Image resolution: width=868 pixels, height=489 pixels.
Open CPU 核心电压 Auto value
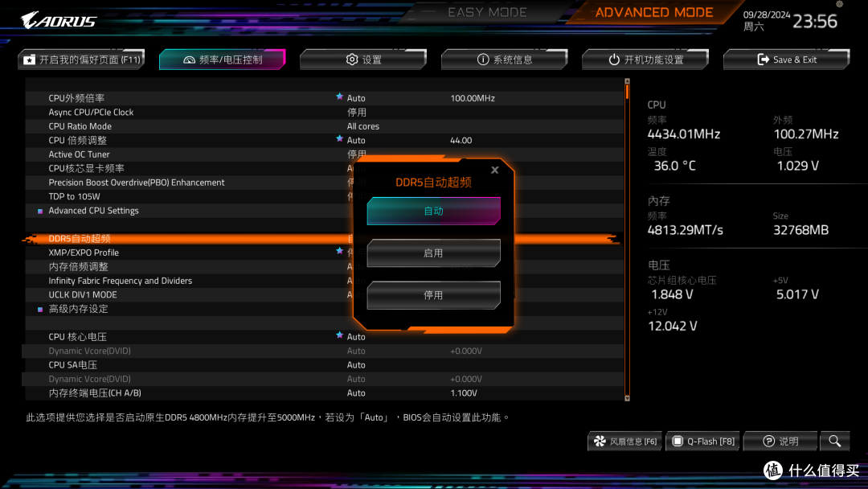[x=356, y=337]
